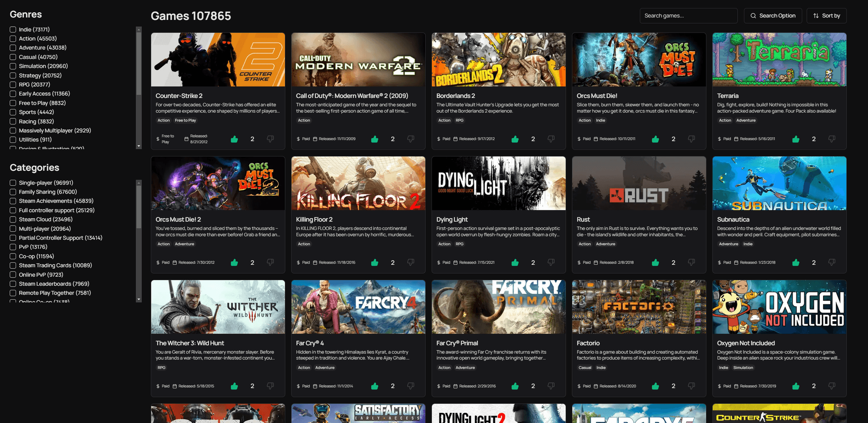Open the Sort by dropdown
868x423 pixels.
point(826,15)
